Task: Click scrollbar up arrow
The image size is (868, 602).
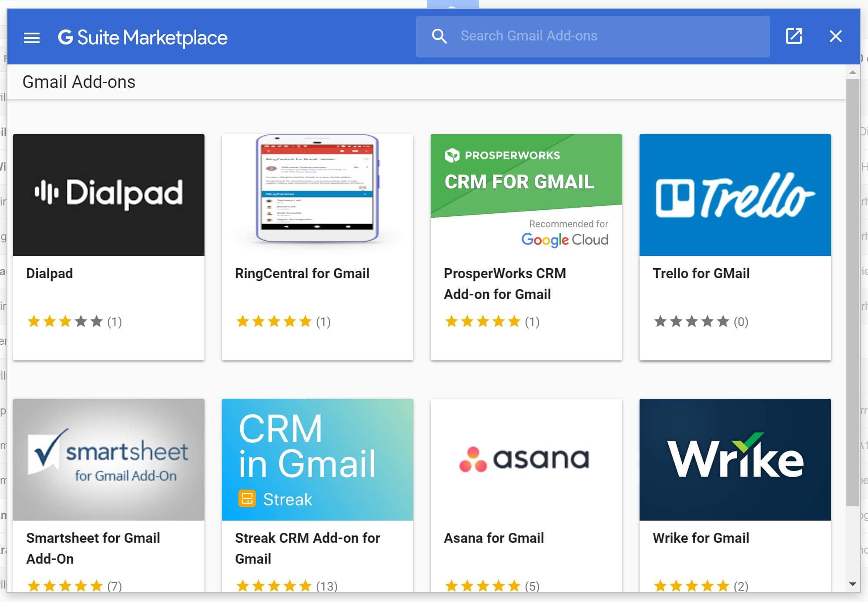Action: pos(853,72)
